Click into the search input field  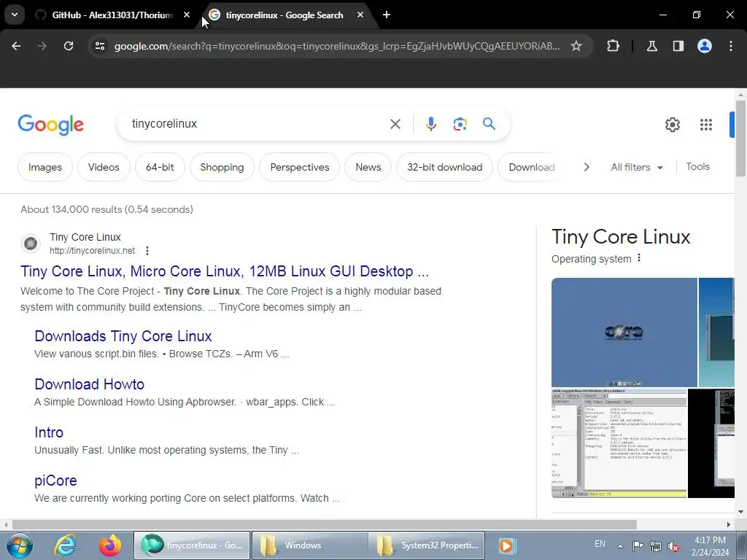coord(258,124)
